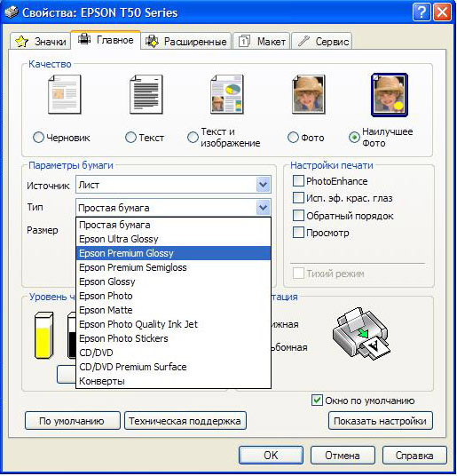
Task: Select the Текст и изображение radio button
Action: click(193, 138)
